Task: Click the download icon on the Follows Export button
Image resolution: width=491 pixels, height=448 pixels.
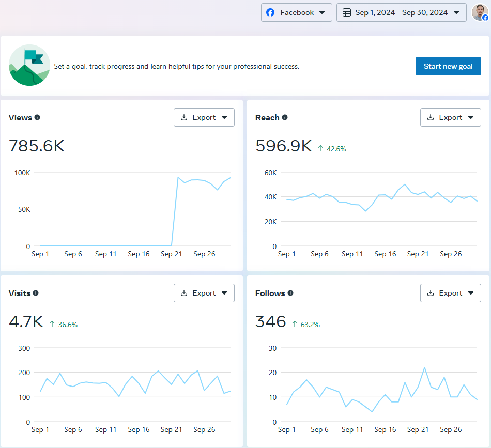Action: pos(430,293)
